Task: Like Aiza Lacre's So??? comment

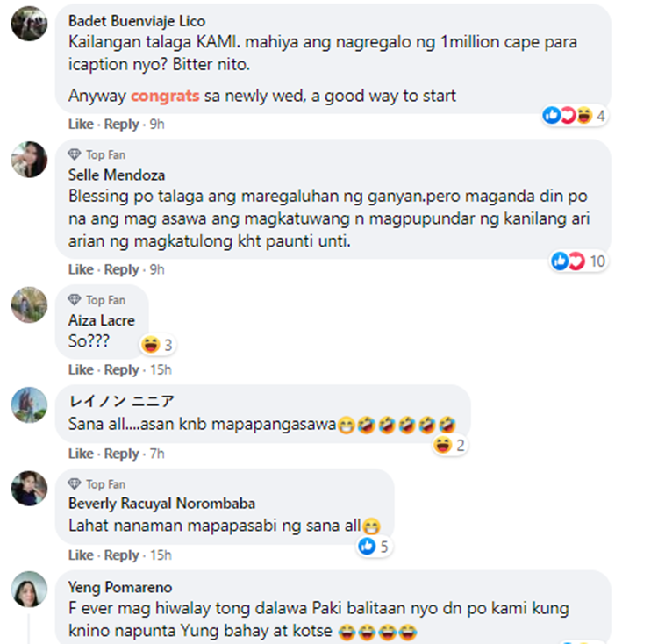Action: tap(81, 369)
